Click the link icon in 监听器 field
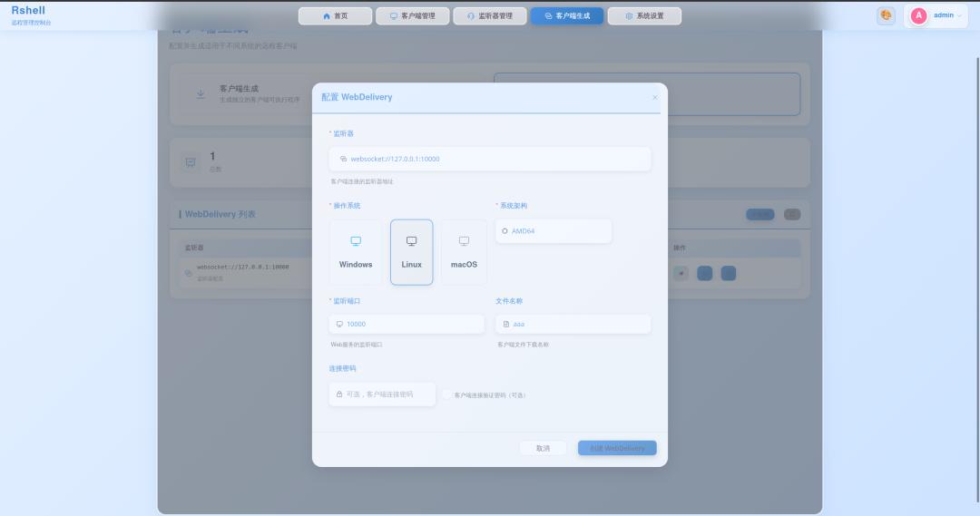980x516 pixels. point(343,159)
